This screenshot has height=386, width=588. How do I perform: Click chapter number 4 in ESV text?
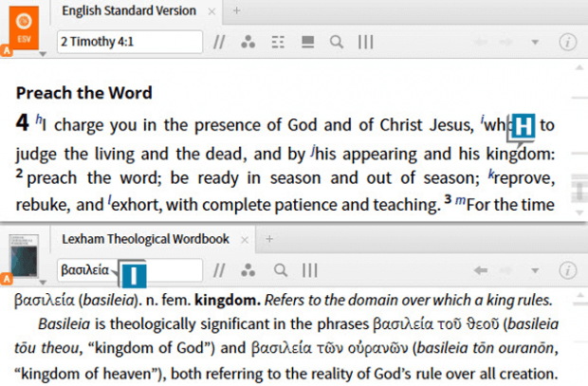coord(22,122)
